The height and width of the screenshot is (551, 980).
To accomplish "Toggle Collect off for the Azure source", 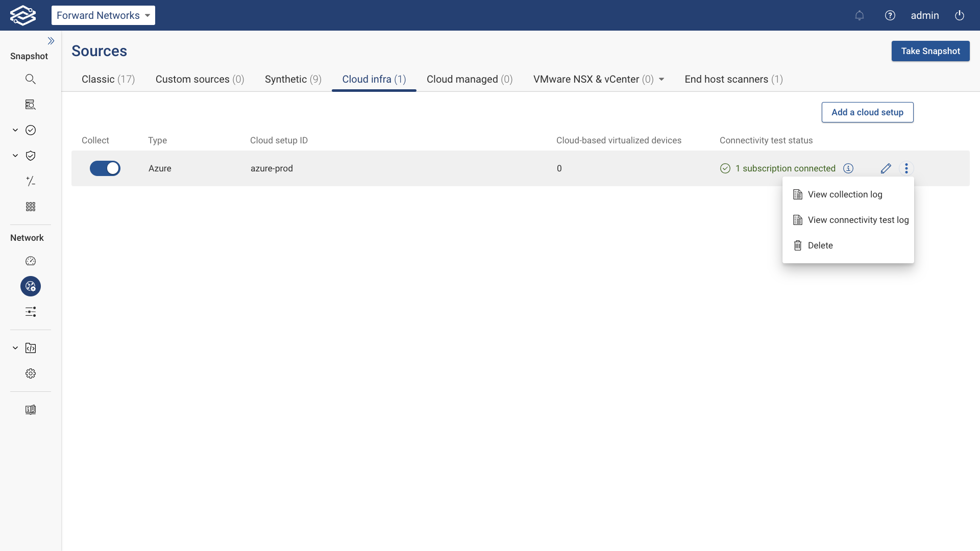I will (x=105, y=168).
